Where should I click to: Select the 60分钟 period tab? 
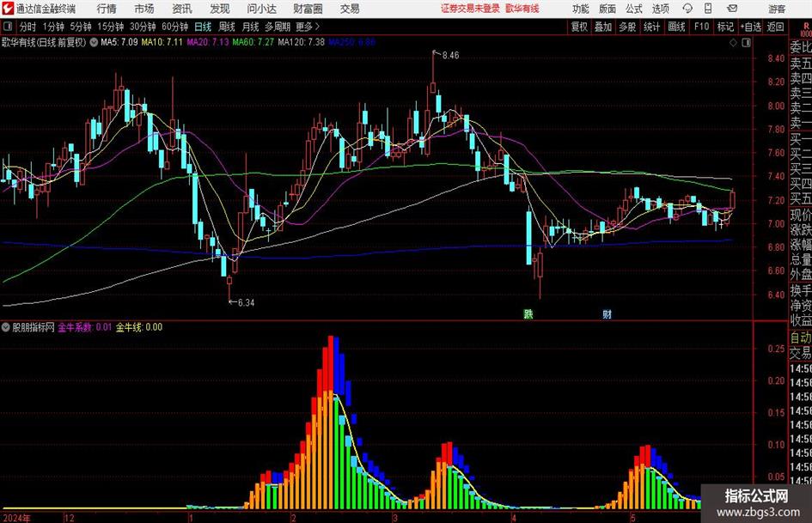tap(174, 27)
